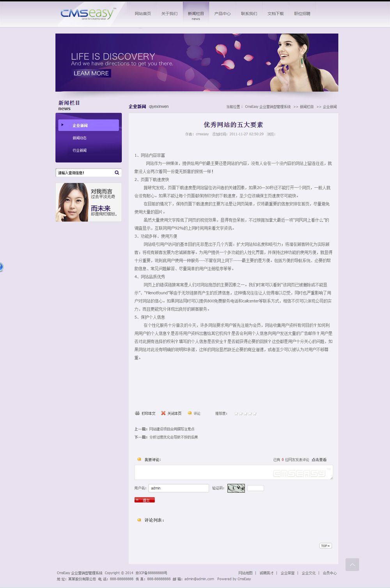Open the 网站首页 menu item
This screenshot has width=390, height=588.
pyautogui.click(x=143, y=14)
